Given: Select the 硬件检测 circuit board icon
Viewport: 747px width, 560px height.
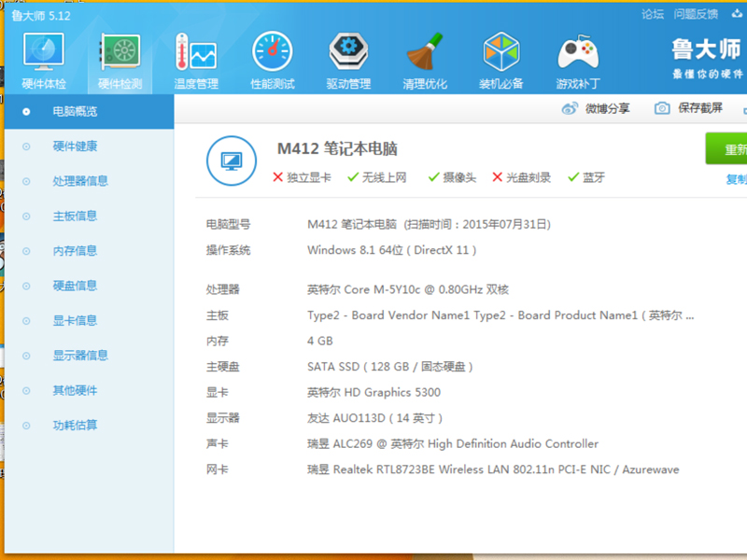Looking at the screenshot, I should point(120,51).
